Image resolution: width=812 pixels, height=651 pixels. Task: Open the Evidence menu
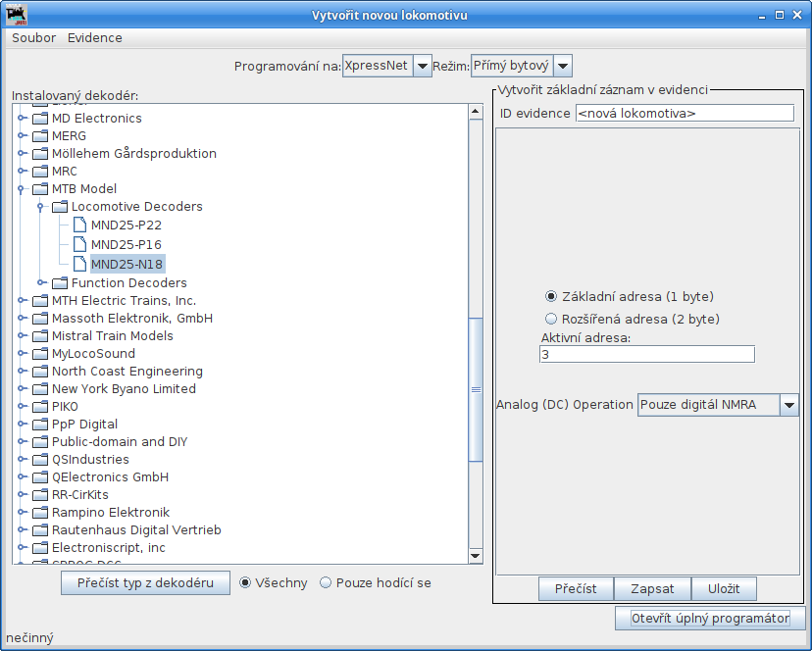(95, 38)
